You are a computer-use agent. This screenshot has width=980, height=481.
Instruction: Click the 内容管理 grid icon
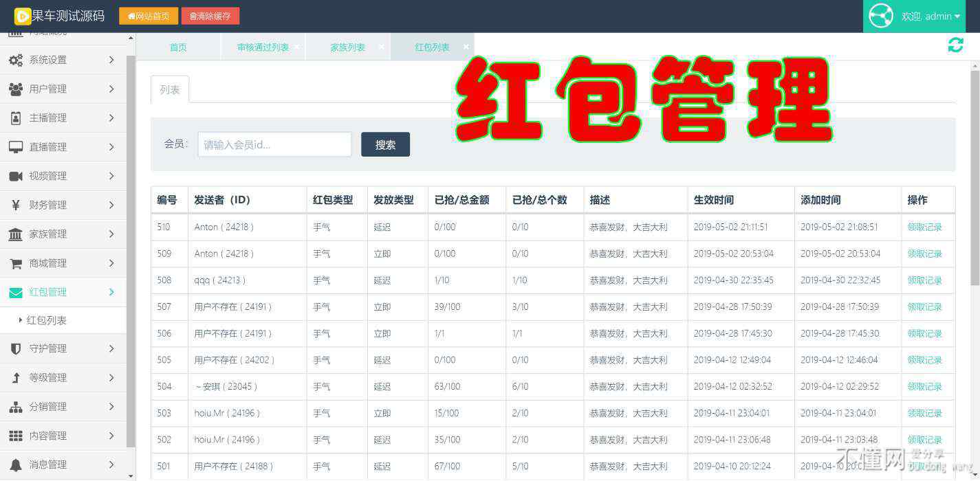point(15,436)
